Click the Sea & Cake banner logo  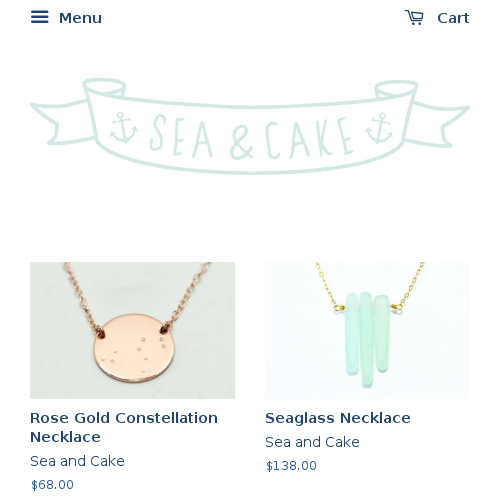coord(250,126)
